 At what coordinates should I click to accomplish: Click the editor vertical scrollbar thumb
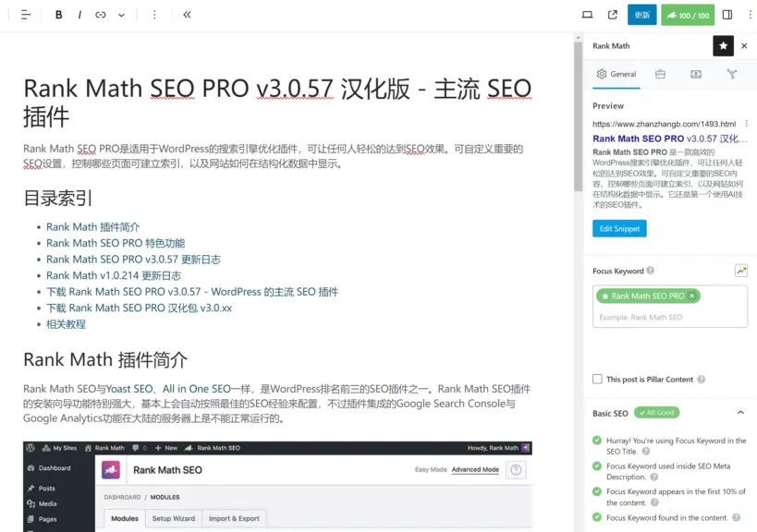[x=578, y=115]
